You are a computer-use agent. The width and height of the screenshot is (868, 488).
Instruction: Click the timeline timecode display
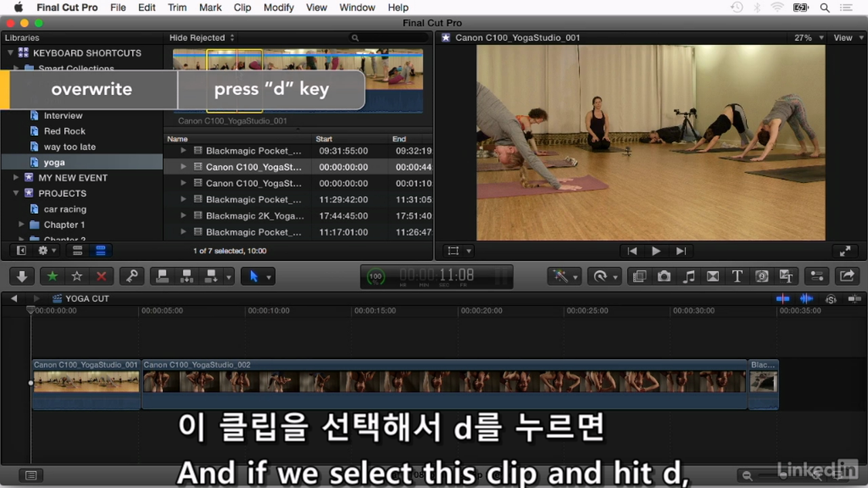click(x=437, y=277)
